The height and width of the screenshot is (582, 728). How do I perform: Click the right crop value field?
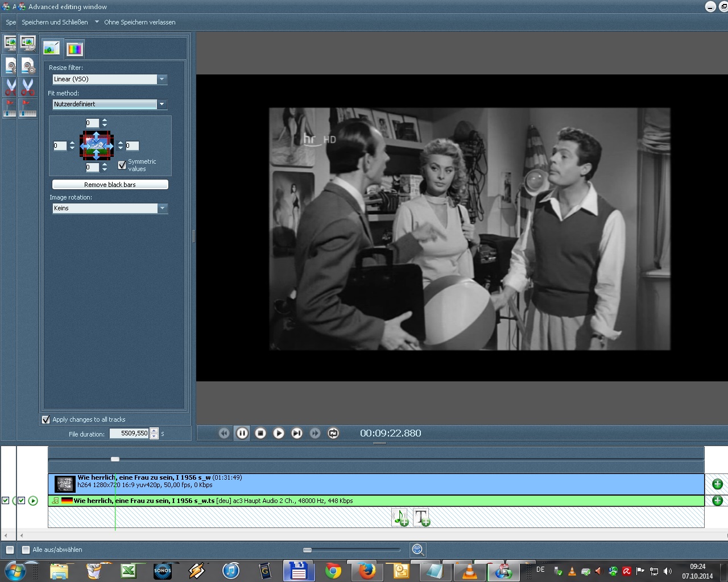(132, 146)
